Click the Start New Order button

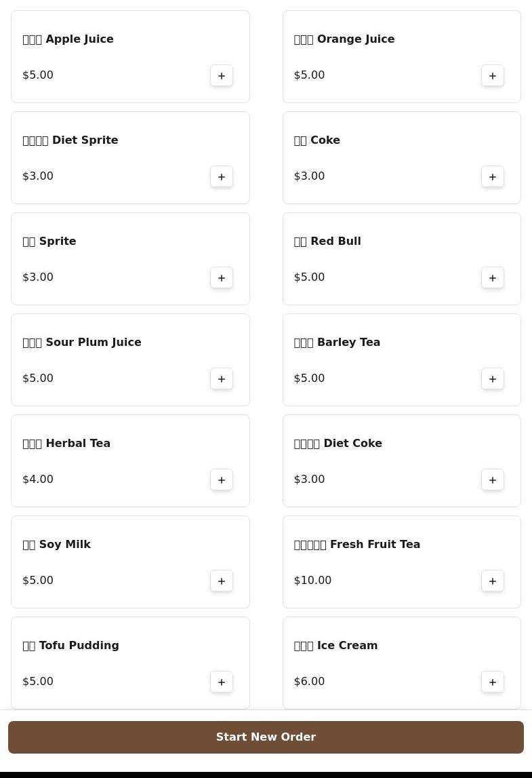[x=266, y=737]
